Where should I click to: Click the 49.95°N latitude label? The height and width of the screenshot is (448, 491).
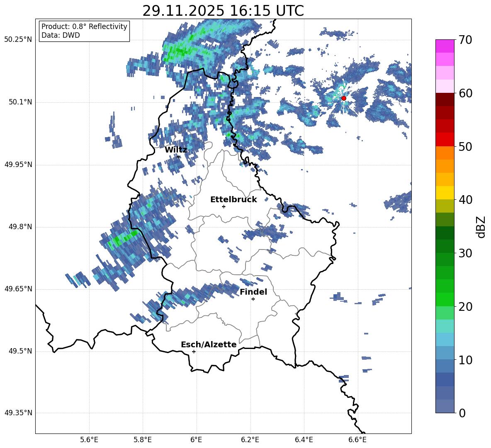point(18,165)
